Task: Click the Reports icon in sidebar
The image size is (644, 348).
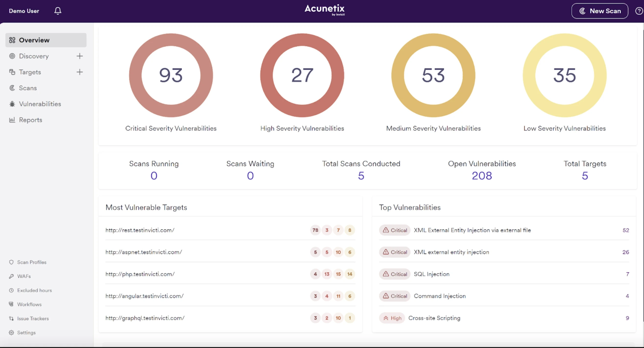Action: tap(12, 120)
